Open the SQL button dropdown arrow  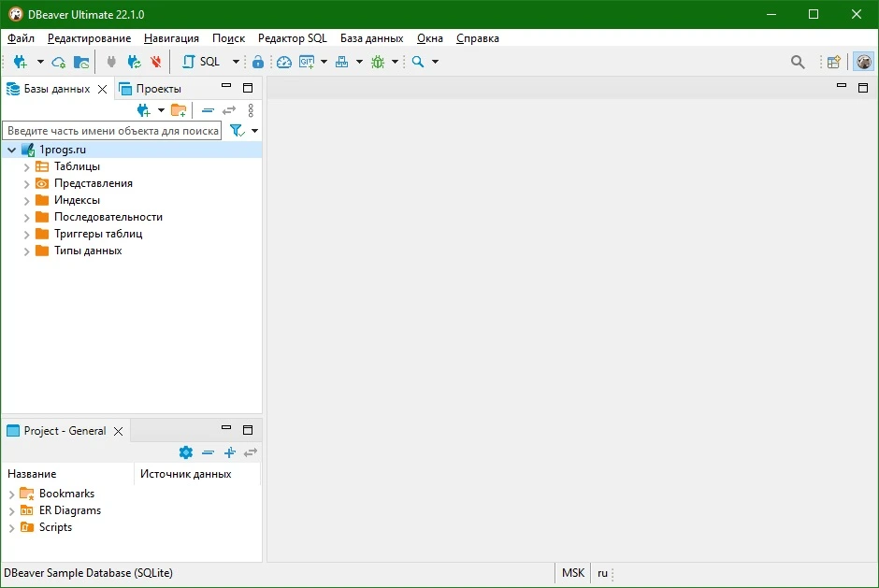click(x=236, y=62)
